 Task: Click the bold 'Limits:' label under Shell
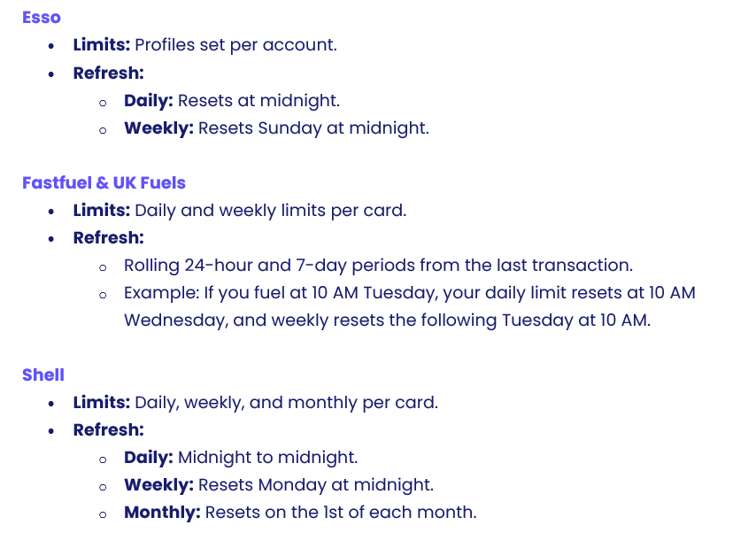tap(102, 403)
